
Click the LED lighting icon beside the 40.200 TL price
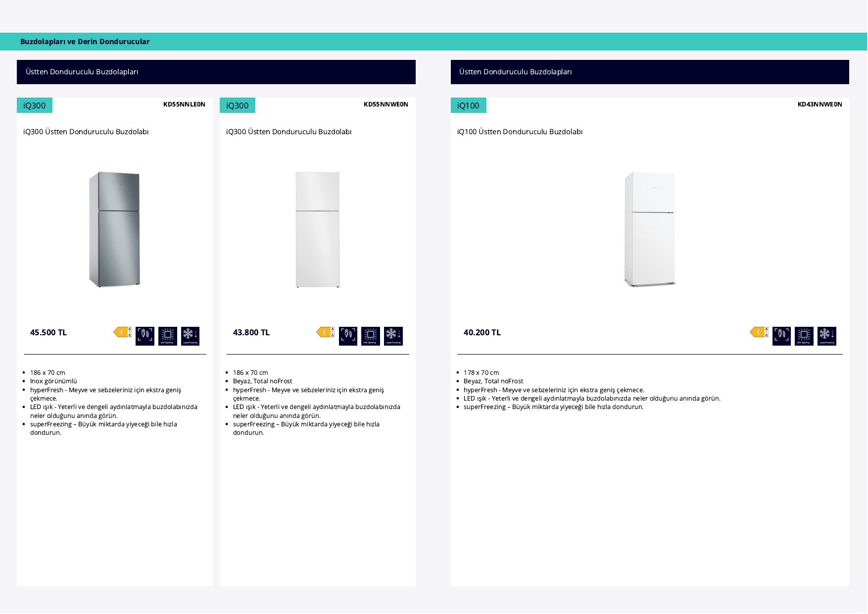click(x=804, y=336)
